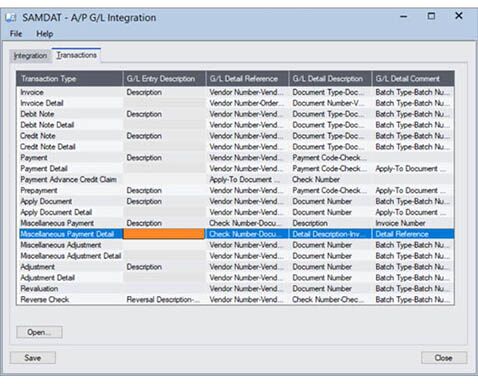Click the SAMDAT application icon in title bar
The height and width of the screenshot is (384, 478).
[11, 17]
